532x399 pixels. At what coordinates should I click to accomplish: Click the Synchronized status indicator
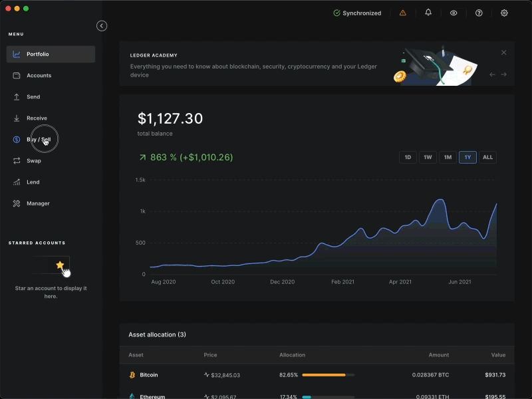(x=357, y=13)
